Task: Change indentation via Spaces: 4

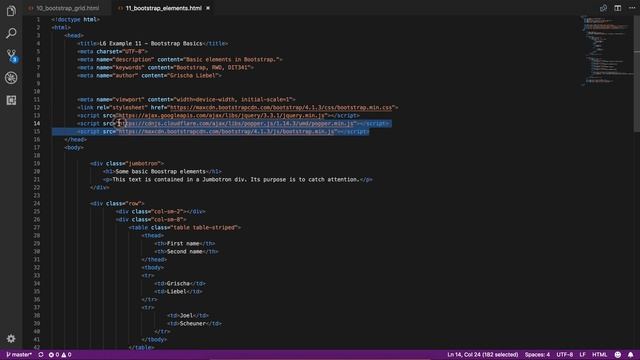Action: [x=537, y=355]
